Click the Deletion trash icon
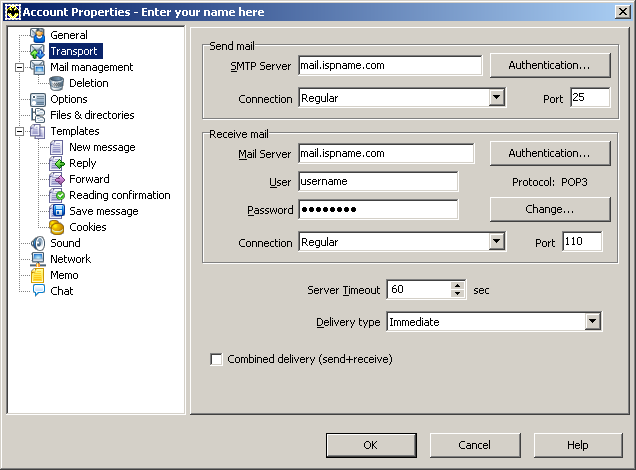This screenshot has height=470, width=636. click(x=58, y=83)
